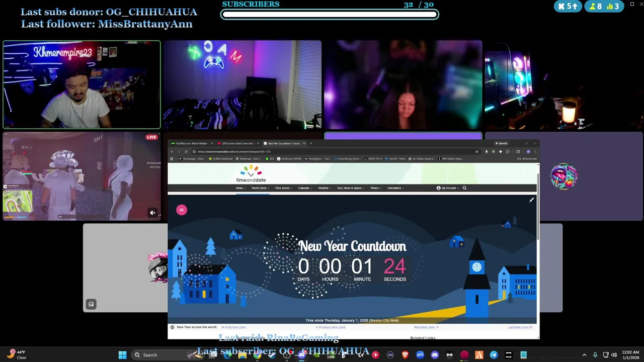Open the red YouTube Music taskbar icon
Viewport: 644px width, 362px height.
pos(375,355)
